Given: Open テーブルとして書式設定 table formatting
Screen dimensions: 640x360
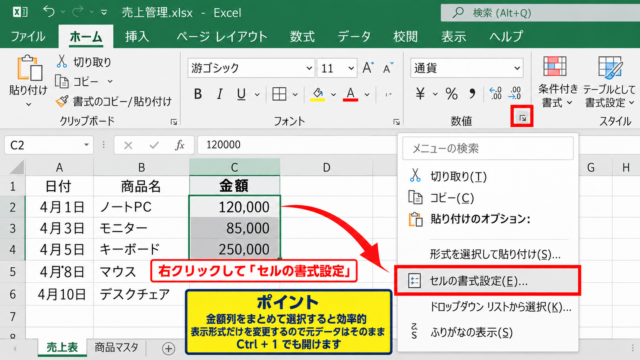Looking at the screenshot, I should click(x=609, y=82).
